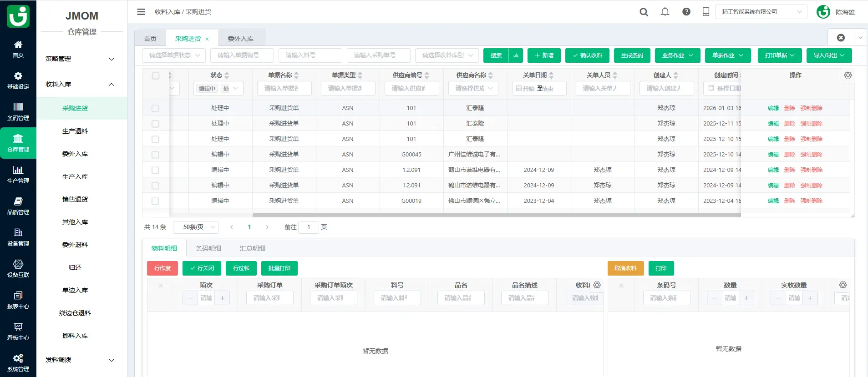The image size is (868, 377).
Task: Open 设备互联 icon in sidebar
Action: [x=18, y=268]
